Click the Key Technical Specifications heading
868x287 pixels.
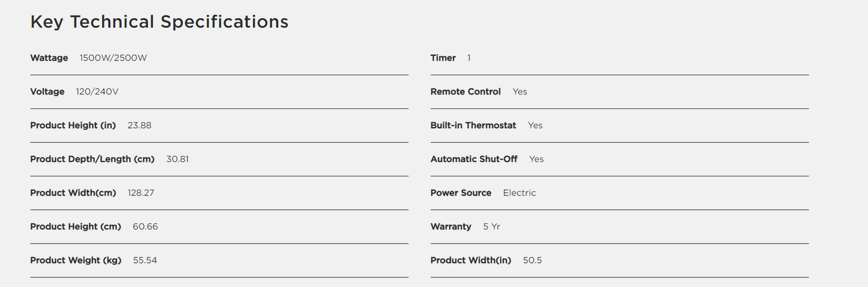coord(159,22)
